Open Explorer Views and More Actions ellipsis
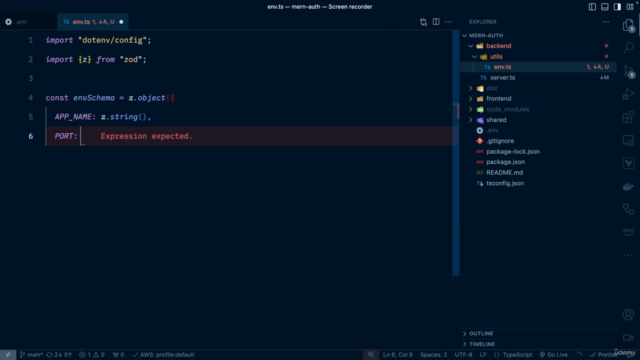The height and width of the screenshot is (360, 640). (x=606, y=22)
